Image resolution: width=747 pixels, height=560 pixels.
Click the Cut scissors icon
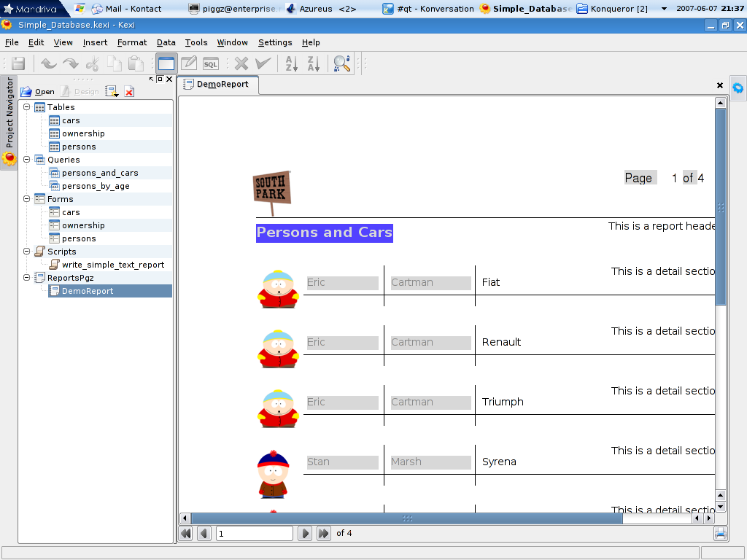click(x=93, y=63)
